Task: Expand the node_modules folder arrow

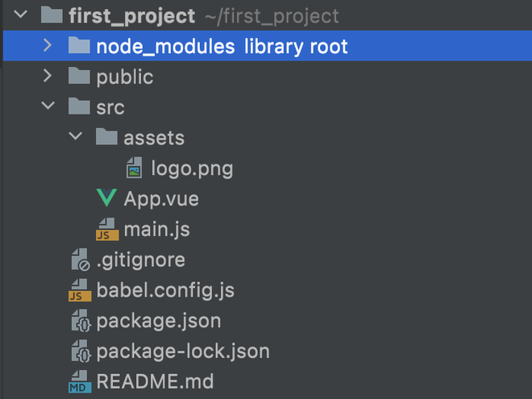Action: point(48,46)
